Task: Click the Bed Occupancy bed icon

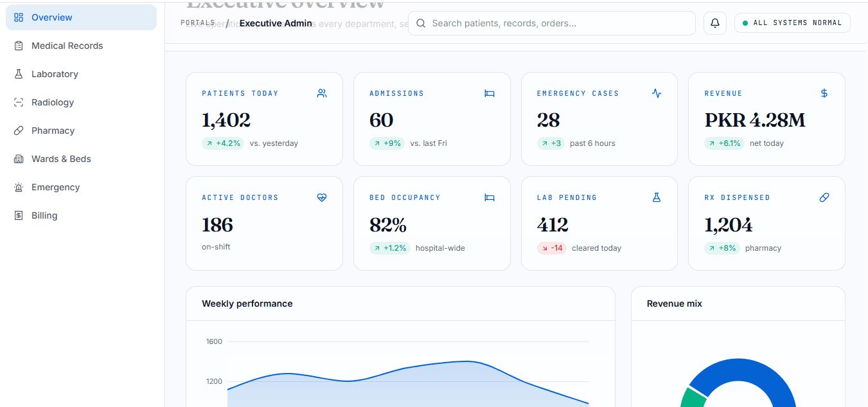Action: 490,197
